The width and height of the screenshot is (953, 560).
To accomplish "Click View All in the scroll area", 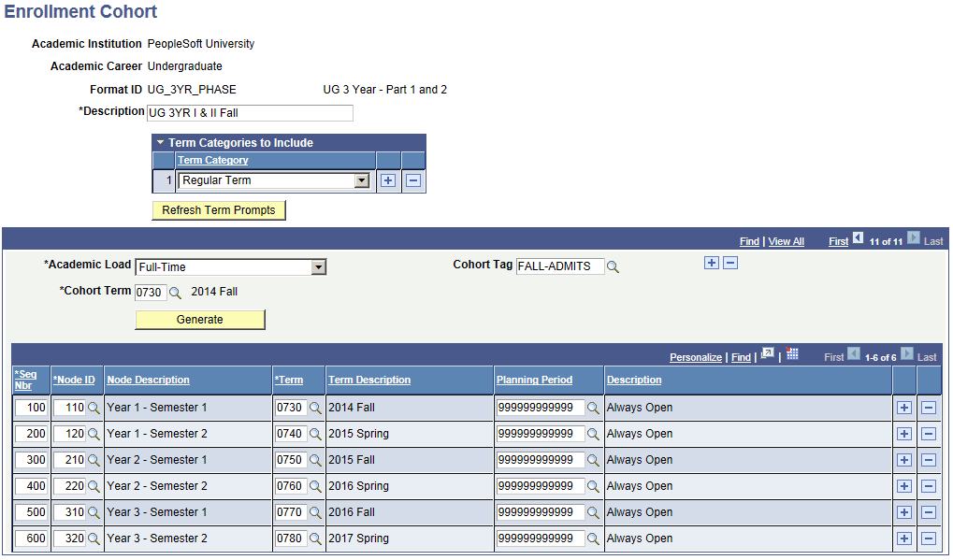I will click(x=786, y=241).
